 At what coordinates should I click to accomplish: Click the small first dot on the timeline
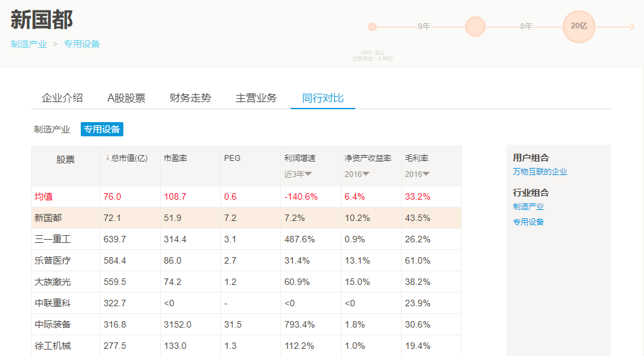[x=372, y=26]
